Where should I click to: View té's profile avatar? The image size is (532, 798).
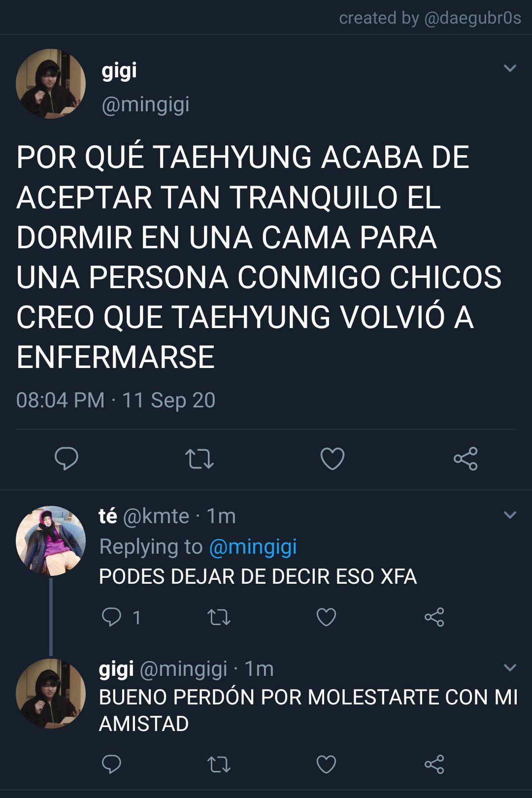tap(51, 541)
